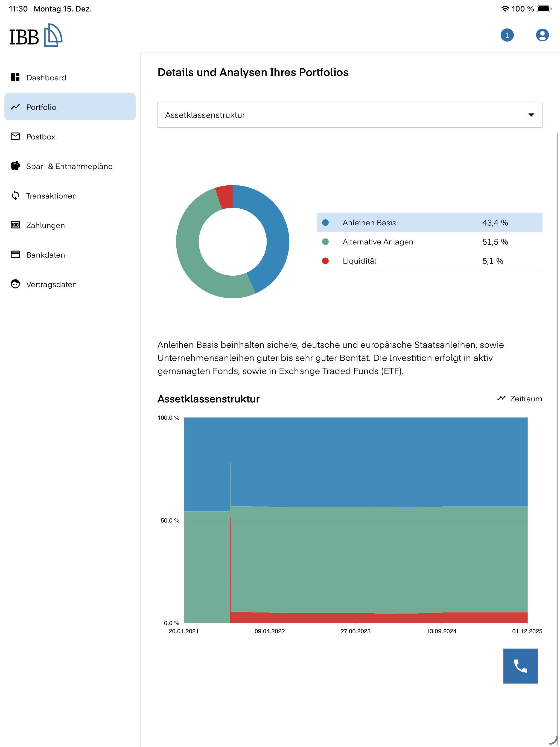Click the Bankdaten card icon
This screenshot has height=747, width=560.
click(15, 254)
